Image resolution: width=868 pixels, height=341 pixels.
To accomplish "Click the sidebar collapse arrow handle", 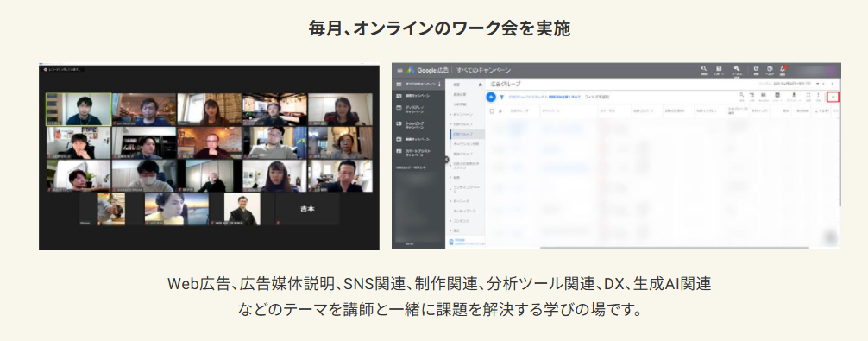I will point(447,159).
